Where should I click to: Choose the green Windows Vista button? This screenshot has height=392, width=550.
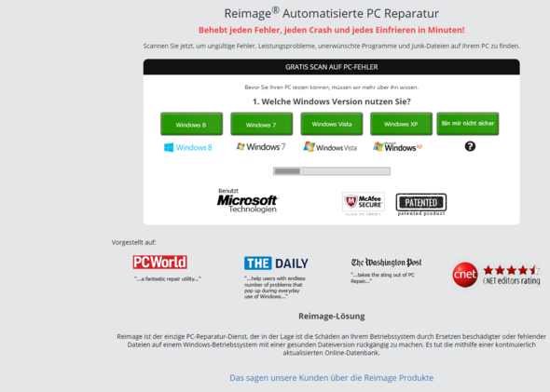click(332, 124)
